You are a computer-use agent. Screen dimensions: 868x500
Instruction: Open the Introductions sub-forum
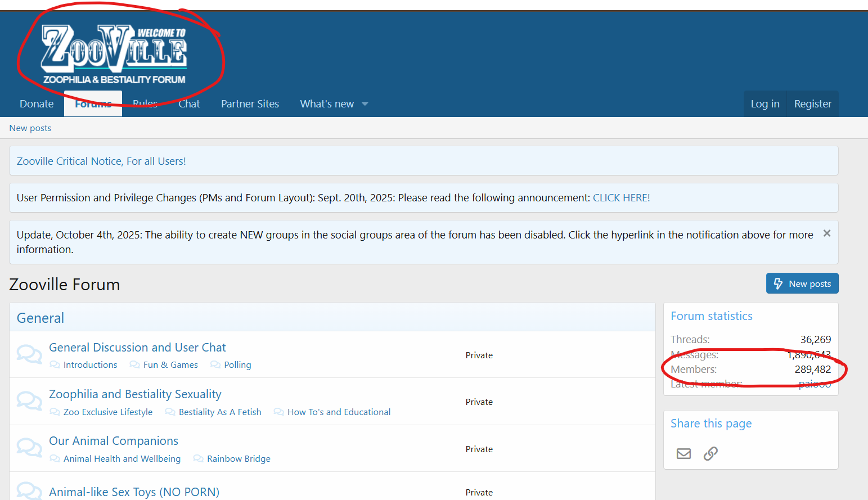coord(90,365)
